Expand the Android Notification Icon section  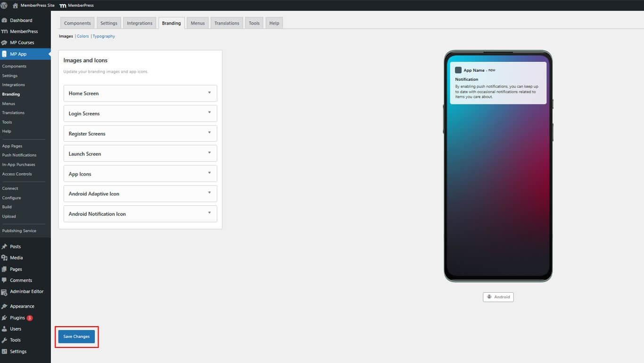coord(140,214)
